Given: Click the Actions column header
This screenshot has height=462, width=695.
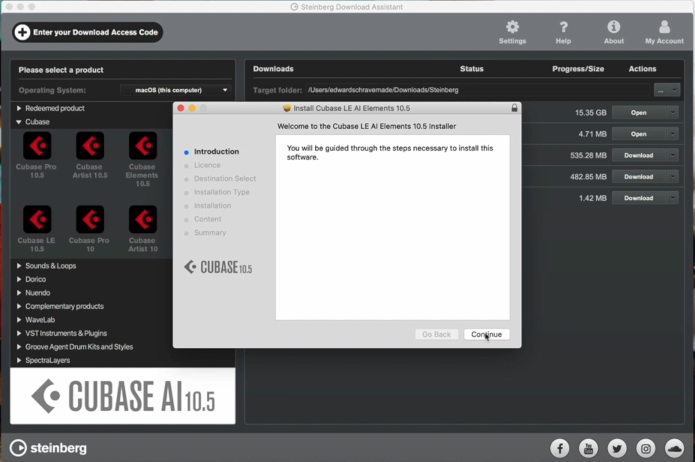Looking at the screenshot, I should click(642, 69).
